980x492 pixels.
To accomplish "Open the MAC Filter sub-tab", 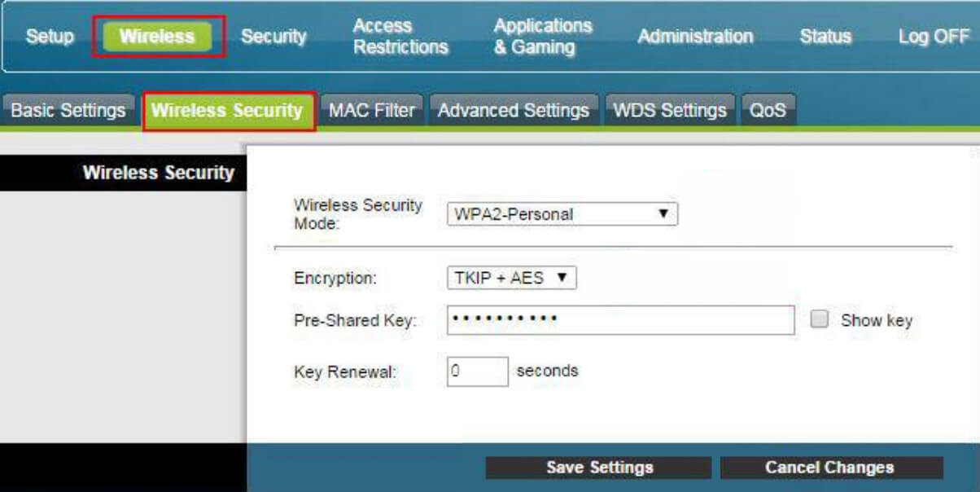I will click(x=371, y=111).
